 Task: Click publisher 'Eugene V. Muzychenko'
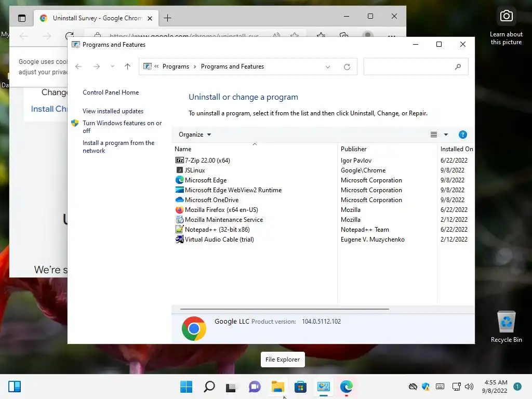point(373,240)
